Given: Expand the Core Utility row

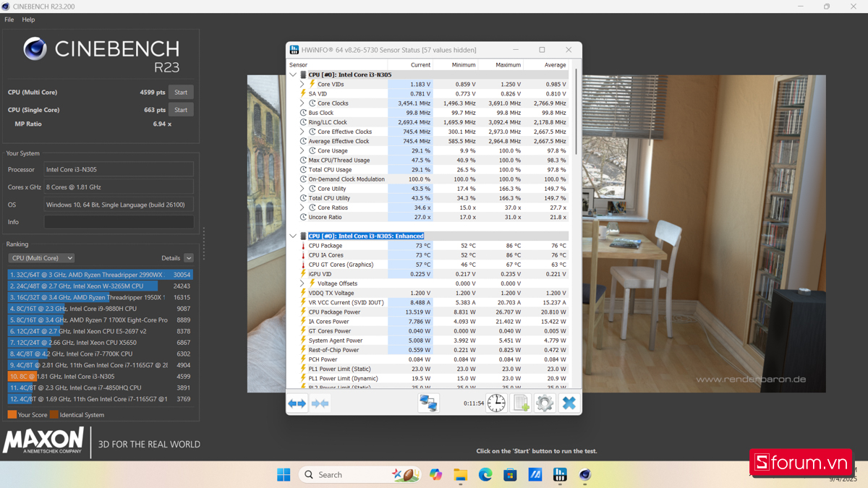Looking at the screenshot, I should point(302,189).
